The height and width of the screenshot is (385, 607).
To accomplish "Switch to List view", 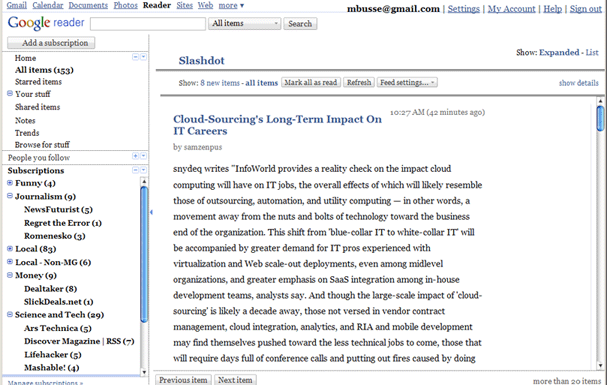I will coord(592,52).
